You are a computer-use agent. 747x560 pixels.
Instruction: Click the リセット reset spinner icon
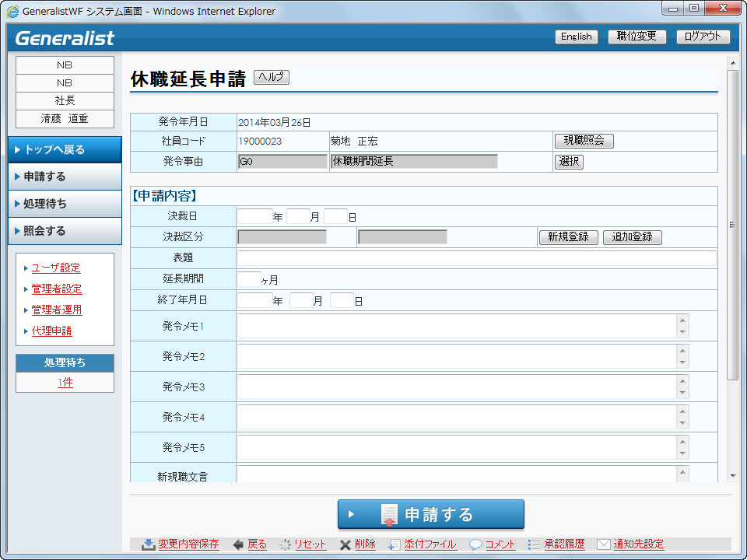[x=286, y=544]
